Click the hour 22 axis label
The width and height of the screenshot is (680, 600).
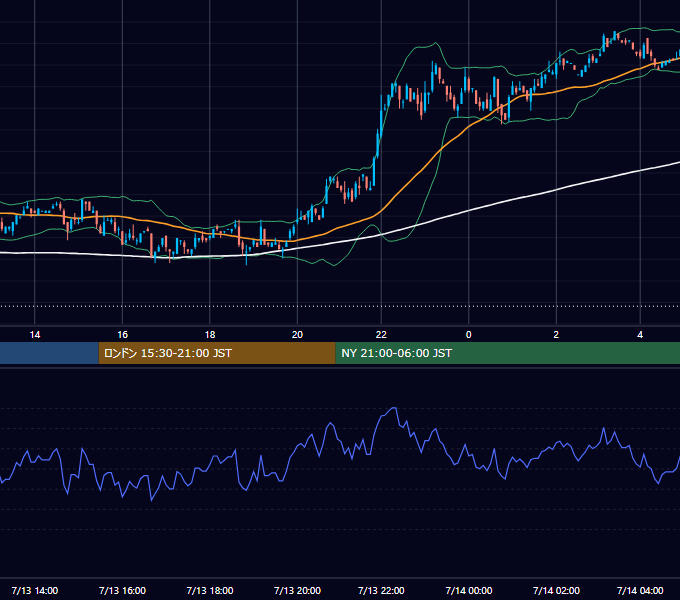[381, 334]
